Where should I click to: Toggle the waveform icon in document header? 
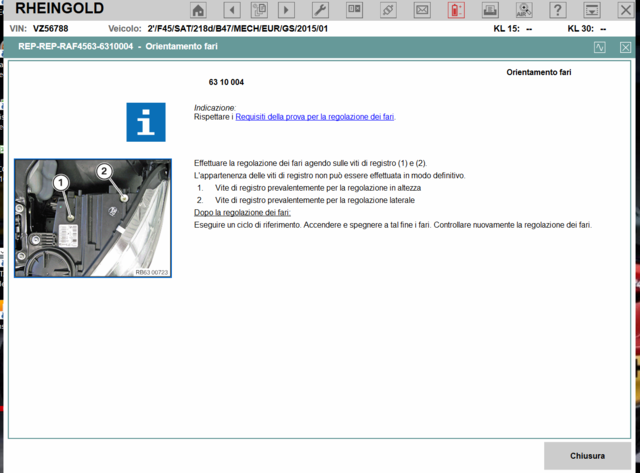click(x=600, y=47)
